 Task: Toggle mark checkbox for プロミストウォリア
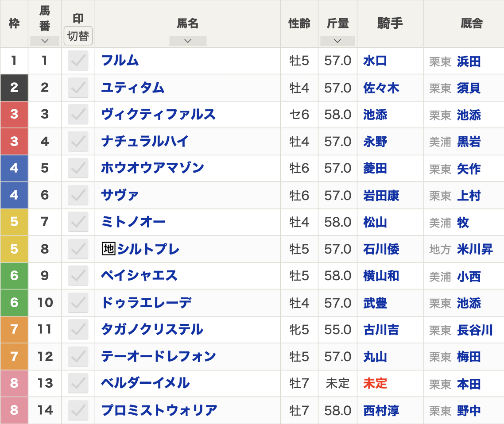(78, 411)
